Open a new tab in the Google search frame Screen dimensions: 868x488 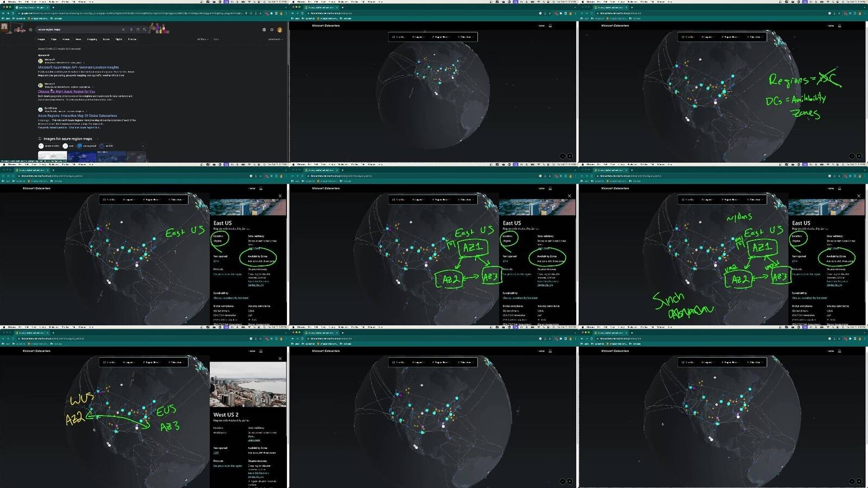point(53,8)
